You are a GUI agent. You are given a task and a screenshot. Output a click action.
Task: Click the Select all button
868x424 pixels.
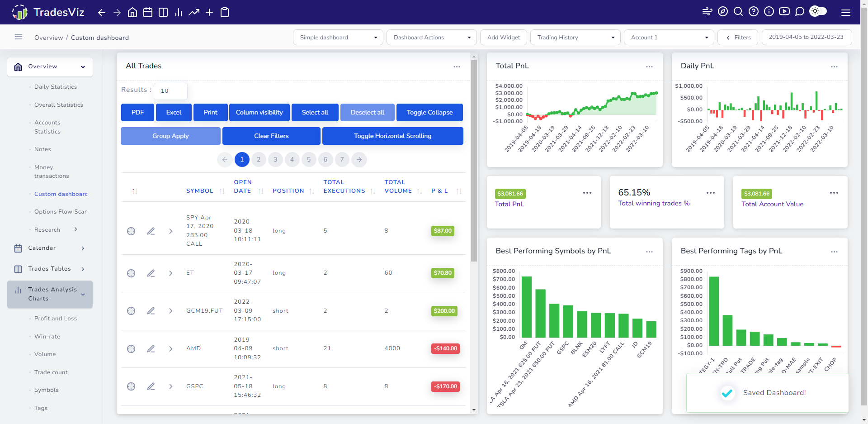point(315,112)
